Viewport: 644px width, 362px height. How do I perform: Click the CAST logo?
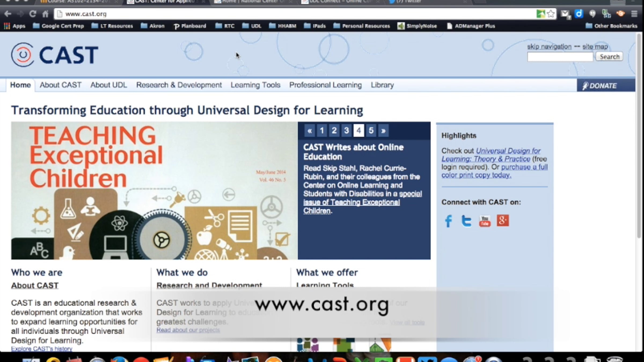pyautogui.click(x=55, y=55)
